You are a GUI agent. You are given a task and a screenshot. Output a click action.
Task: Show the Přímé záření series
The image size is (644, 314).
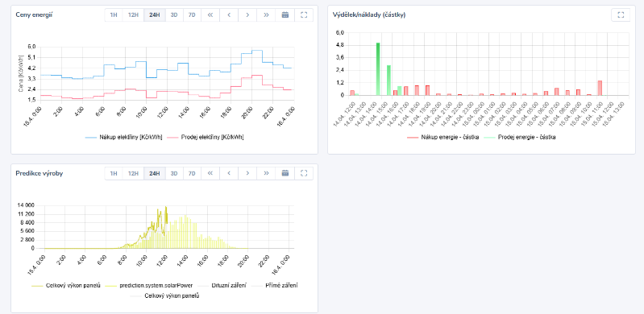coord(274,285)
